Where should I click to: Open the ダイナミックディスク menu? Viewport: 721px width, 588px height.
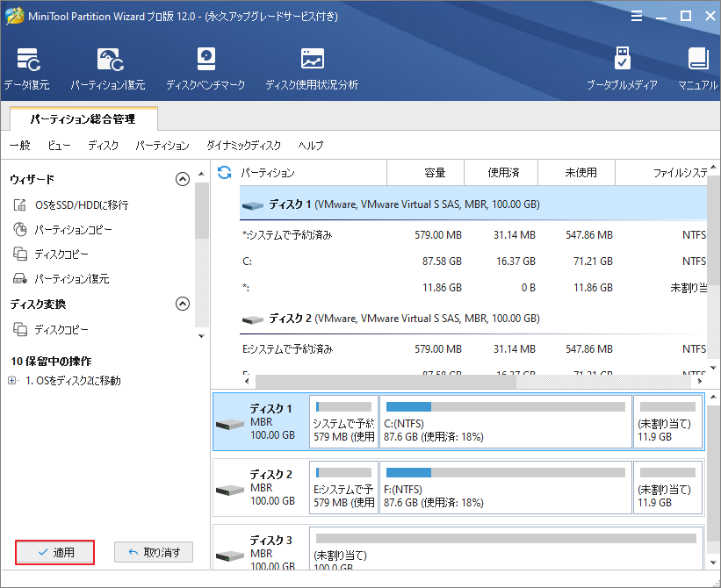243,146
